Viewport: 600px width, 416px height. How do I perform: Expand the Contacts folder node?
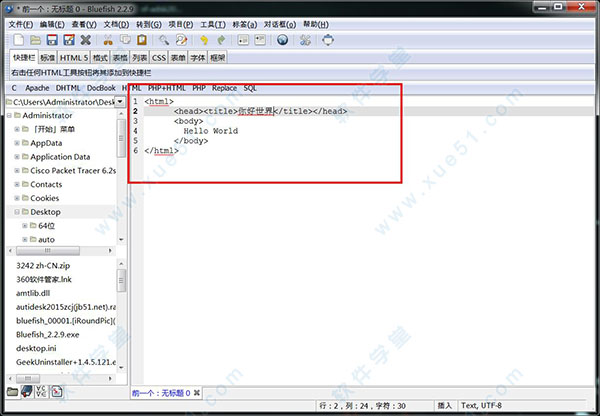coord(17,184)
